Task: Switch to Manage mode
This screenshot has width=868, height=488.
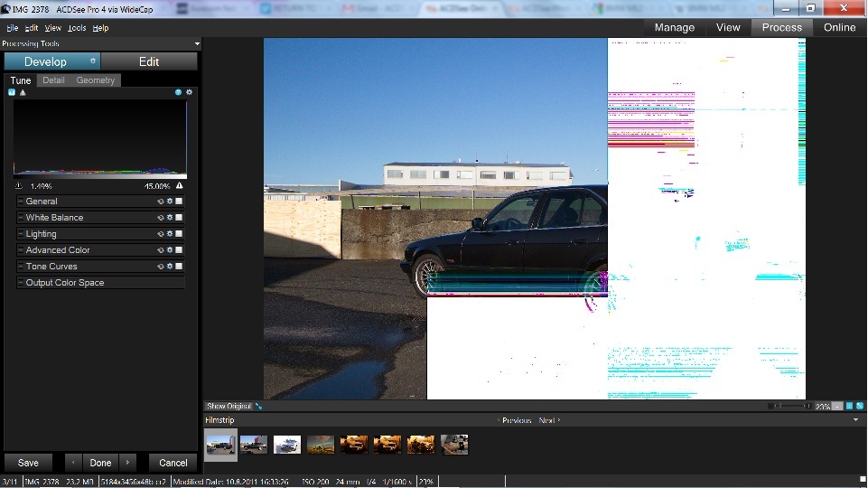Action: pyautogui.click(x=674, y=27)
